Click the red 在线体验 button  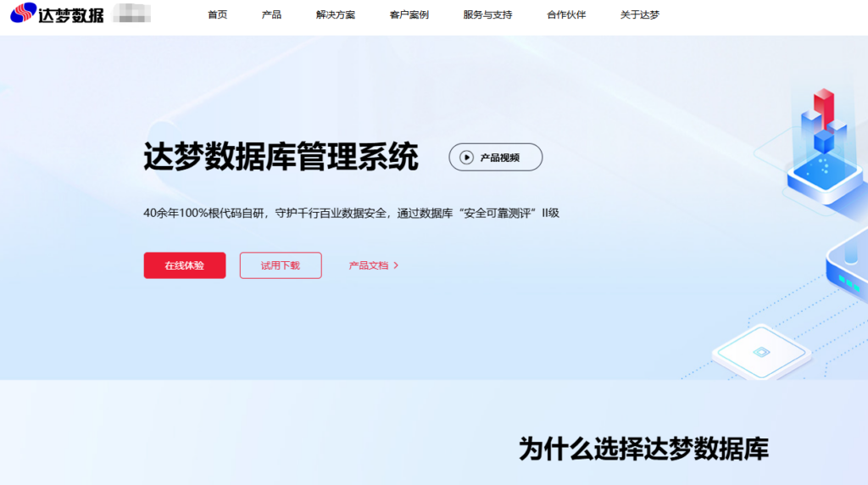coord(185,265)
